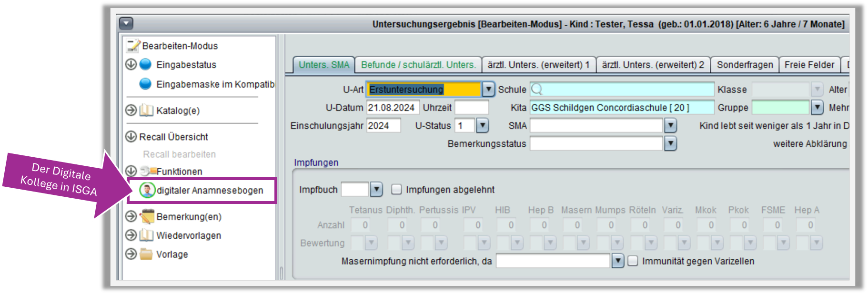Expand the Bemerkungsstatus dropdown
The image size is (868, 294).
click(x=670, y=143)
